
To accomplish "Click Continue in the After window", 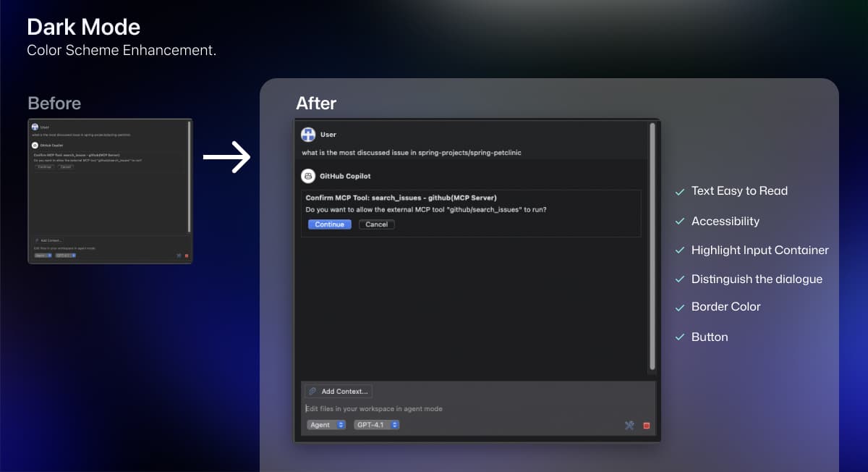I will pyautogui.click(x=329, y=224).
